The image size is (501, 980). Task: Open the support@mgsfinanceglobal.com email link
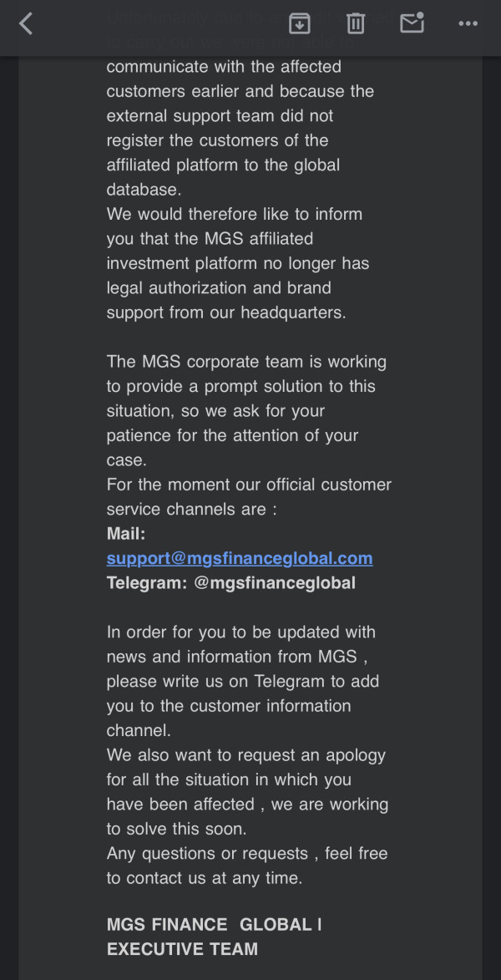pyautogui.click(x=240, y=558)
